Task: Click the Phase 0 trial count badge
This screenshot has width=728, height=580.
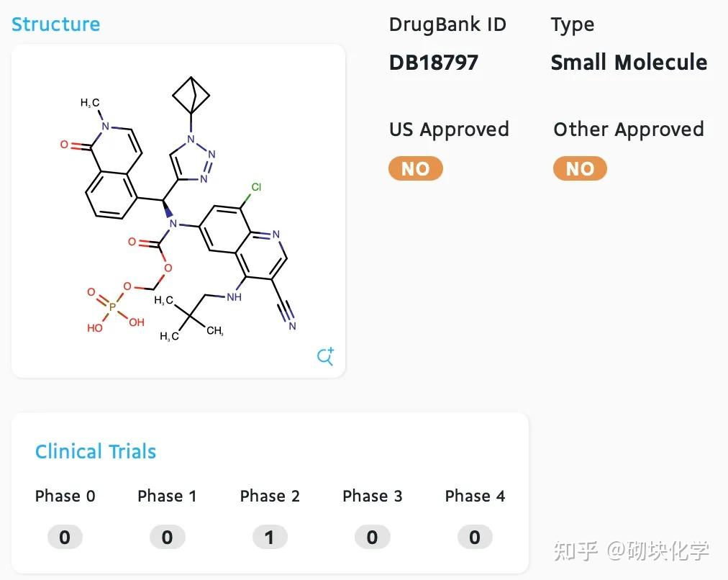Action: point(65,537)
